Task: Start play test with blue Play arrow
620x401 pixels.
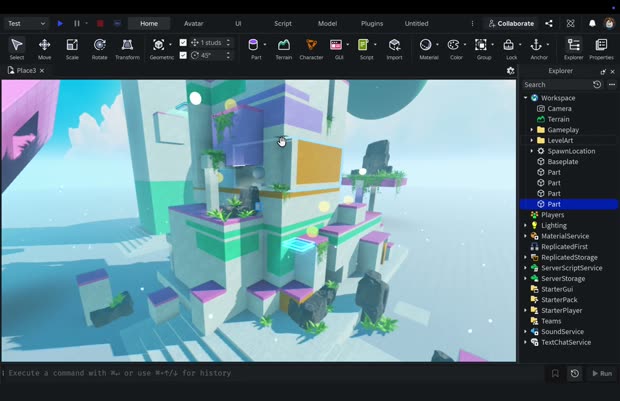Action: click(x=60, y=23)
